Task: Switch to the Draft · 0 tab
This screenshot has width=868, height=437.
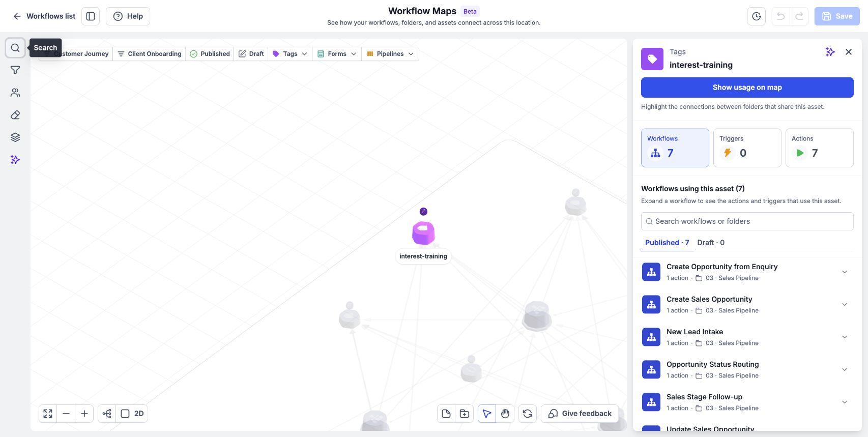Action: [711, 243]
